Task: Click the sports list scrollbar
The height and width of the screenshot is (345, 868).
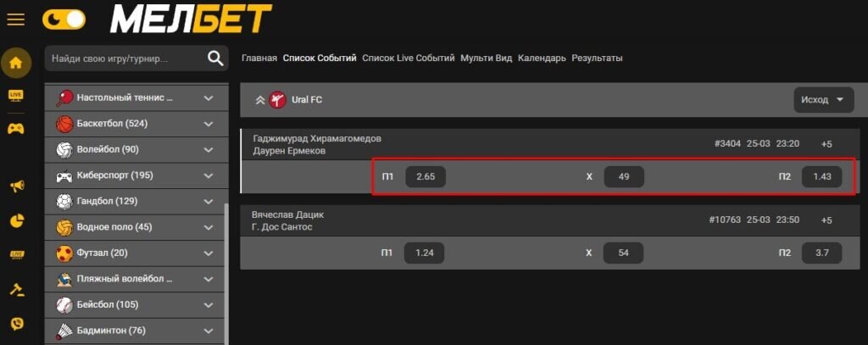Action: [x=225, y=274]
